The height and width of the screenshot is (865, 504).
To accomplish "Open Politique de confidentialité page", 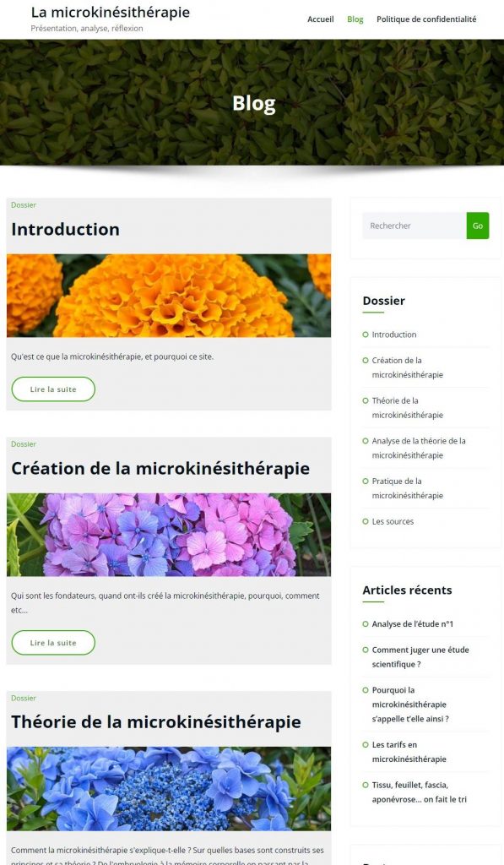I will (426, 19).
